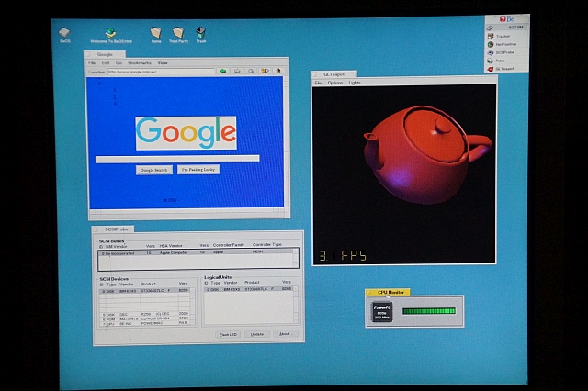The width and height of the screenshot is (588, 391).
Task: Click the PowerPC chip icon in CPU Monitor
Action: point(382,312)
